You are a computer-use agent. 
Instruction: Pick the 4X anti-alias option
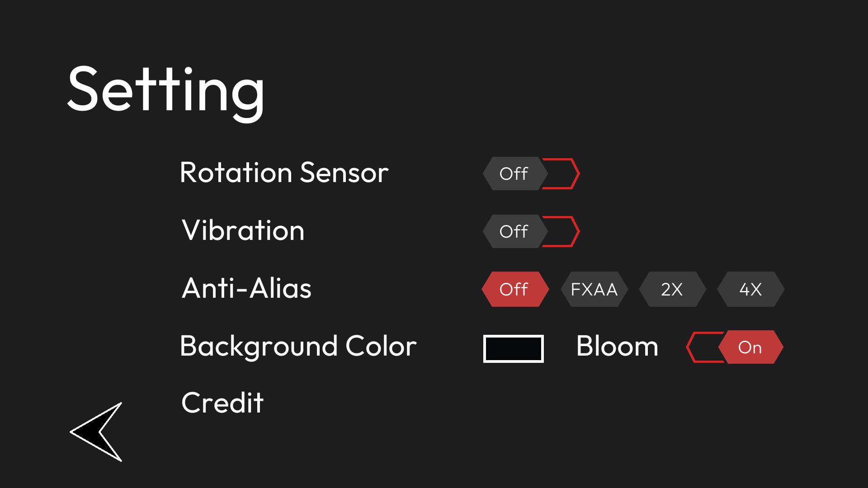click(x=750, y=289)
